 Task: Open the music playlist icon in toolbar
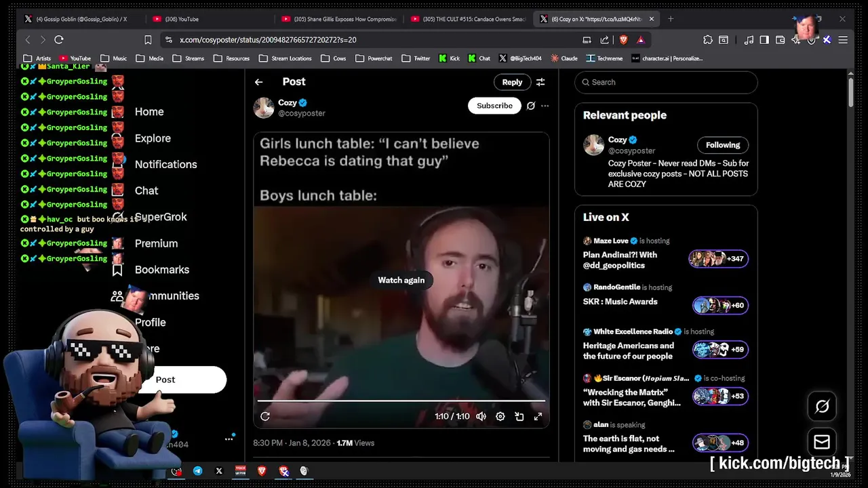[749, 40]
